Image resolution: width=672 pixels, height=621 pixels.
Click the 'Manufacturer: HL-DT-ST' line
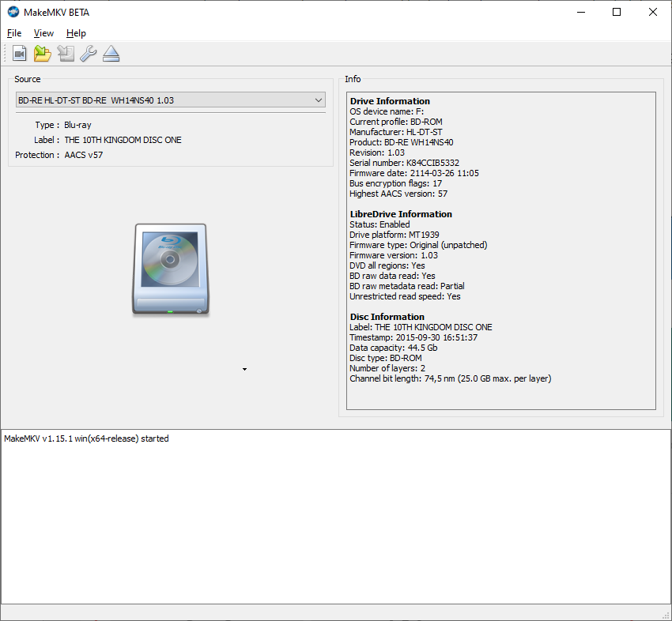(x=396, y=132)
